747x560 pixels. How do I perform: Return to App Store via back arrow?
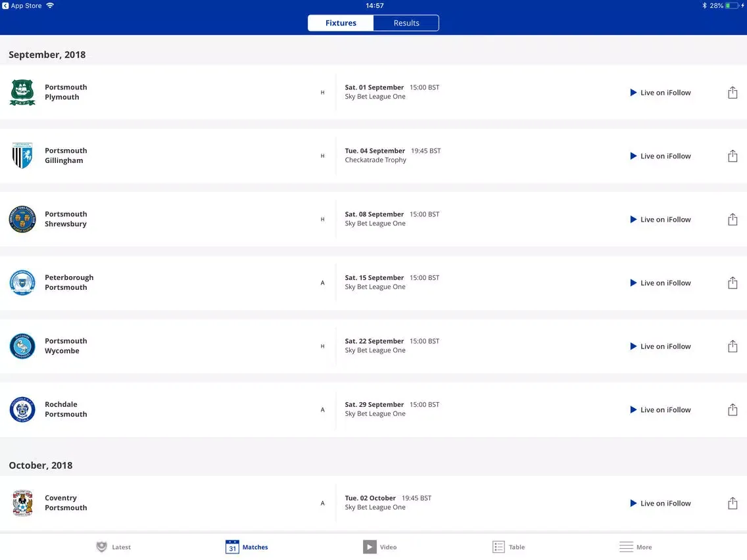(5, 6)
